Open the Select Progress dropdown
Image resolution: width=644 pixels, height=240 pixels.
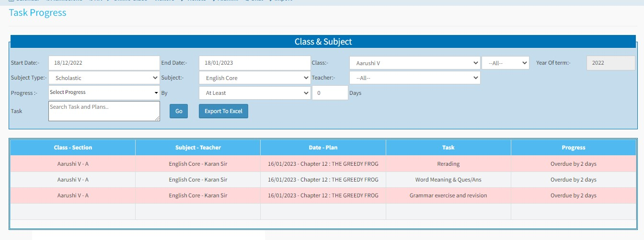pyautogui.click(x=103, y=92)
